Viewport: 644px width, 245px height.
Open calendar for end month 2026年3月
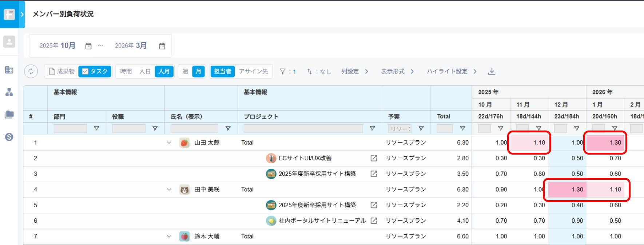click(162, 46)
